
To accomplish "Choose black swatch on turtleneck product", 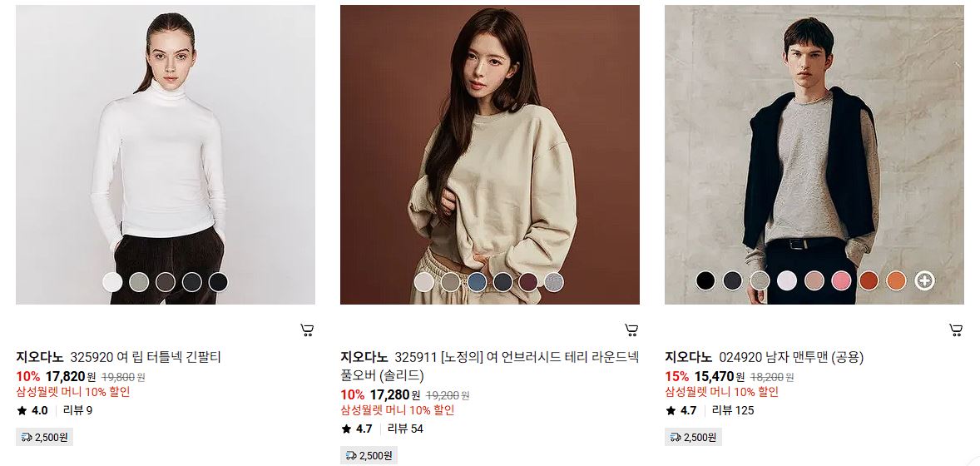I will click(x=219, y=282).
